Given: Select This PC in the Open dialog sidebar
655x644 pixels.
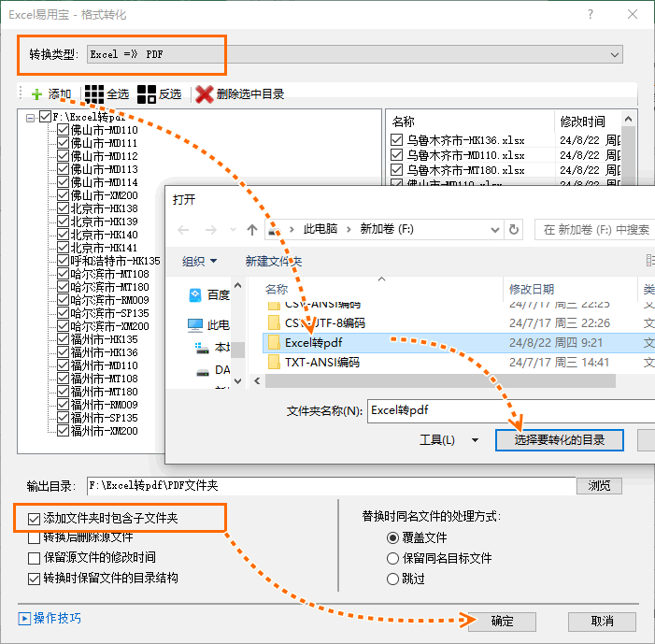Looking at the screenshot, I should coord(208,324).
